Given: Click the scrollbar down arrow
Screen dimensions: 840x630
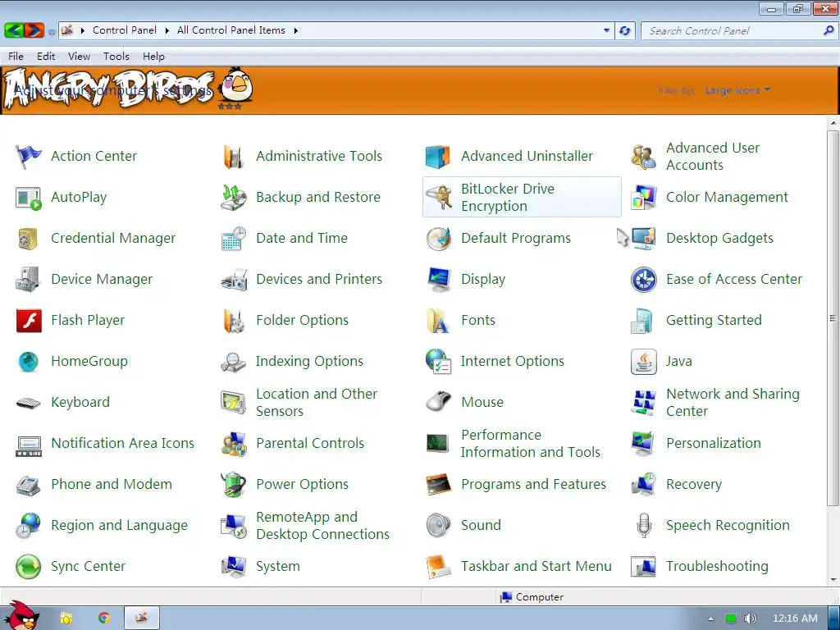Looking at the screenshot, I should tap(833, 580).
